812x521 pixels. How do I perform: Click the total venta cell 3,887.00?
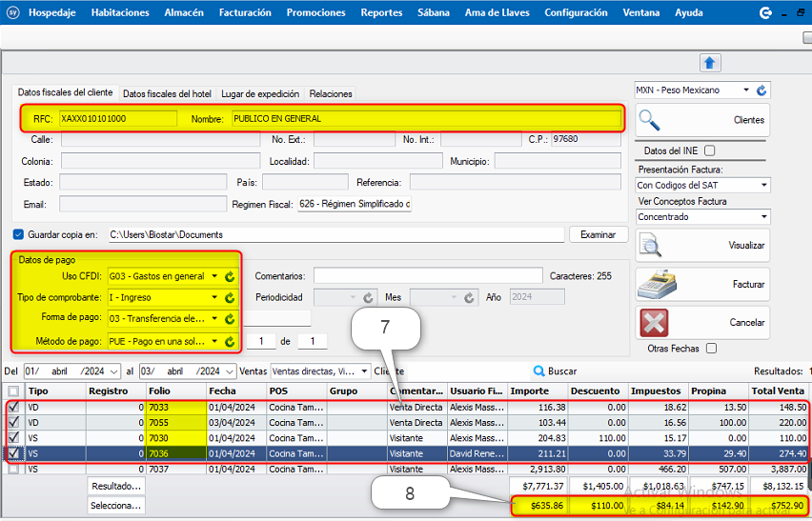(x=779, y=470)
